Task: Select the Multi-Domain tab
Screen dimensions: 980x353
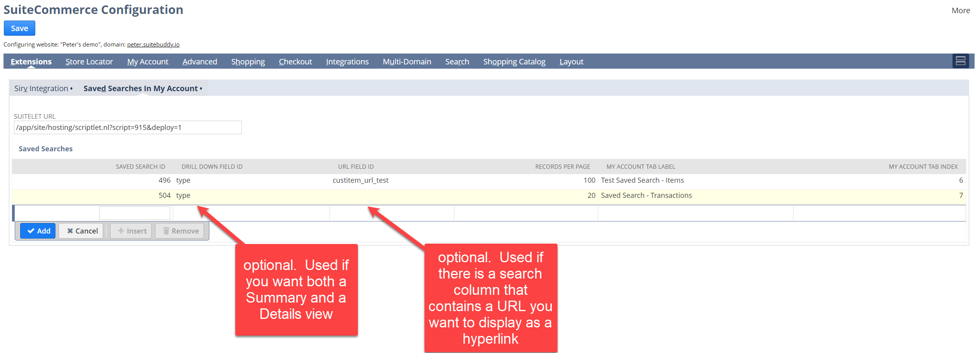Action: [x=407, y=62]
